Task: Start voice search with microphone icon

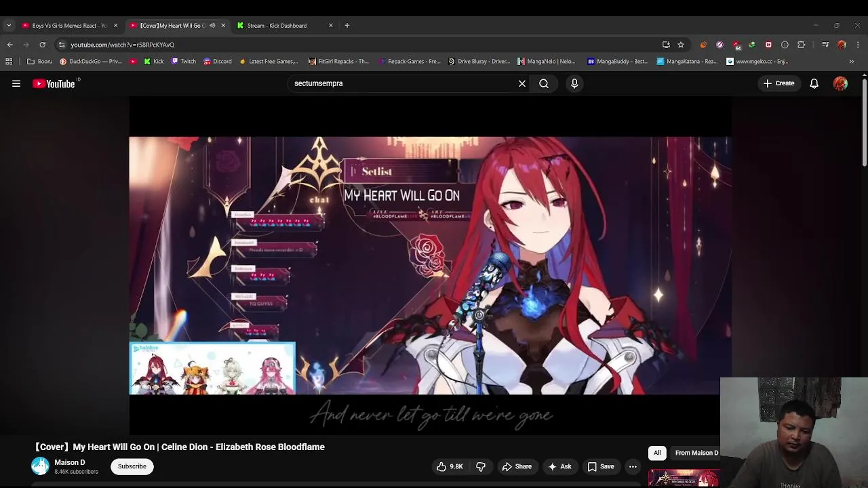Action: (574, 83)
